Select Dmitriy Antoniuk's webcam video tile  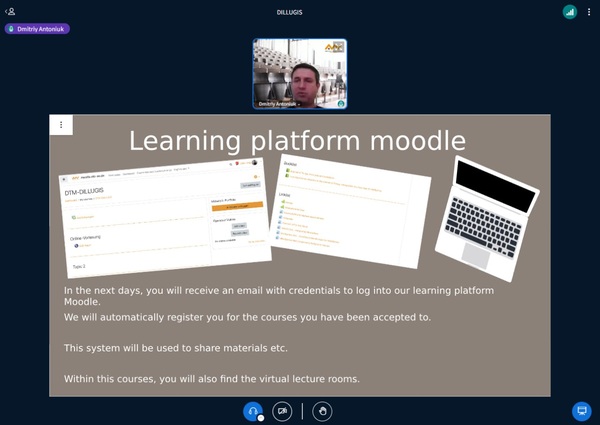tap(299, 72)
